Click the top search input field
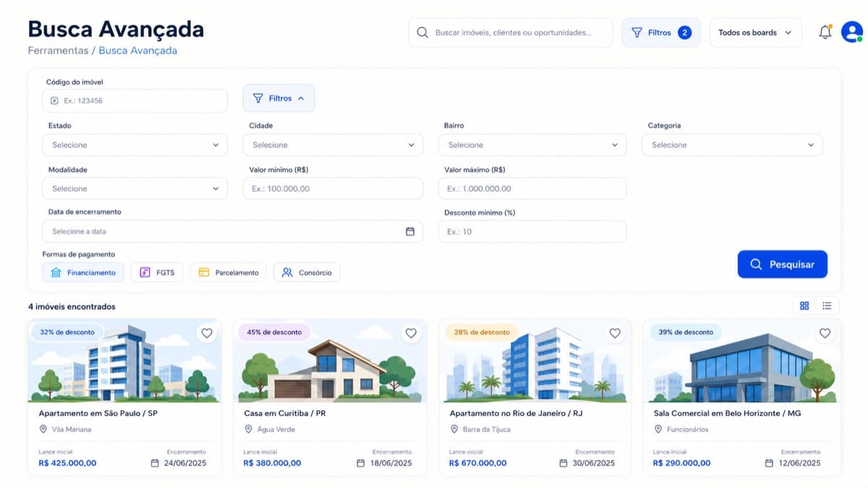 click(x=510, y=33)
